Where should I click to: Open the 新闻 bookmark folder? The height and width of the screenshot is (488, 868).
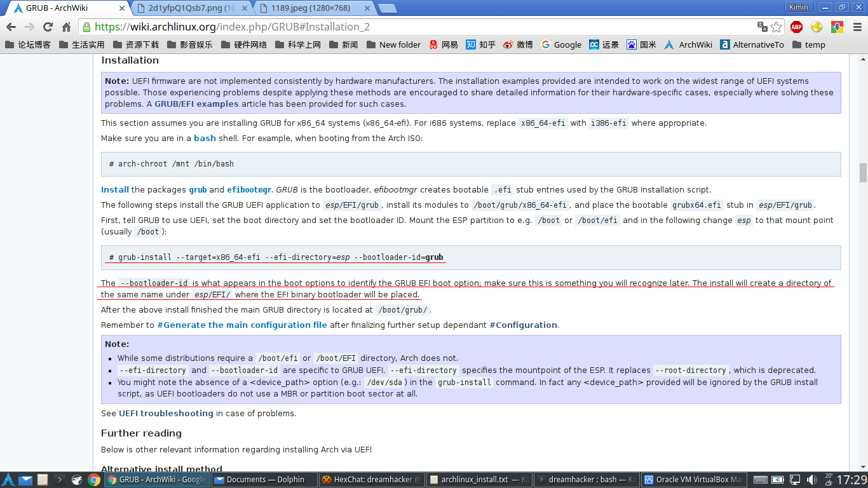coord(343,44)
